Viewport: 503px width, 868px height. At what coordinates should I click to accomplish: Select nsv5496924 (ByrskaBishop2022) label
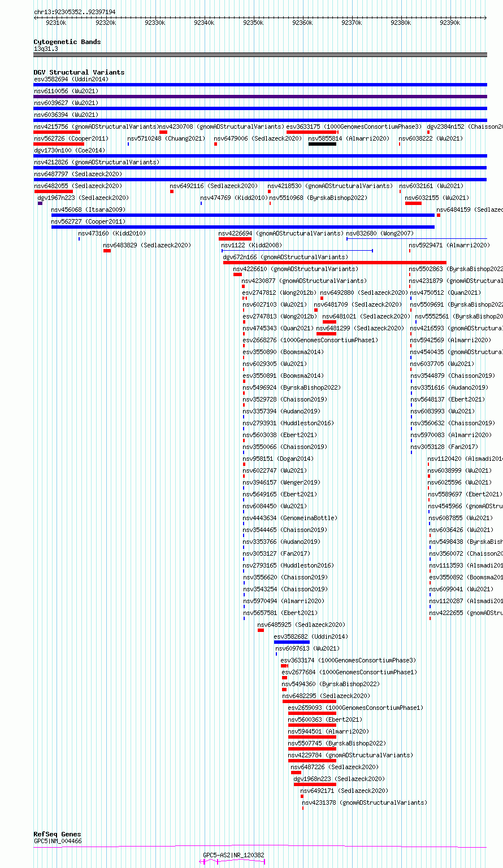(292, 387)
